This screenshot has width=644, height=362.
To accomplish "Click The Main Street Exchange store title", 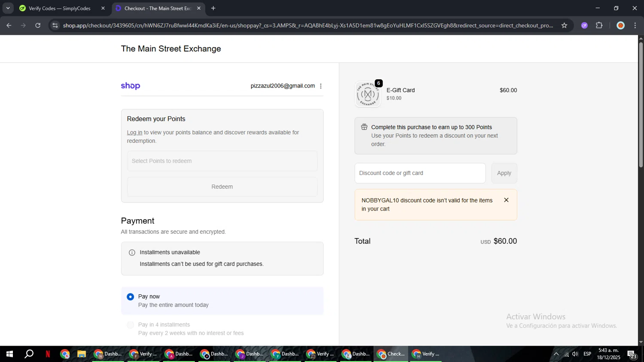I will 171,49.
